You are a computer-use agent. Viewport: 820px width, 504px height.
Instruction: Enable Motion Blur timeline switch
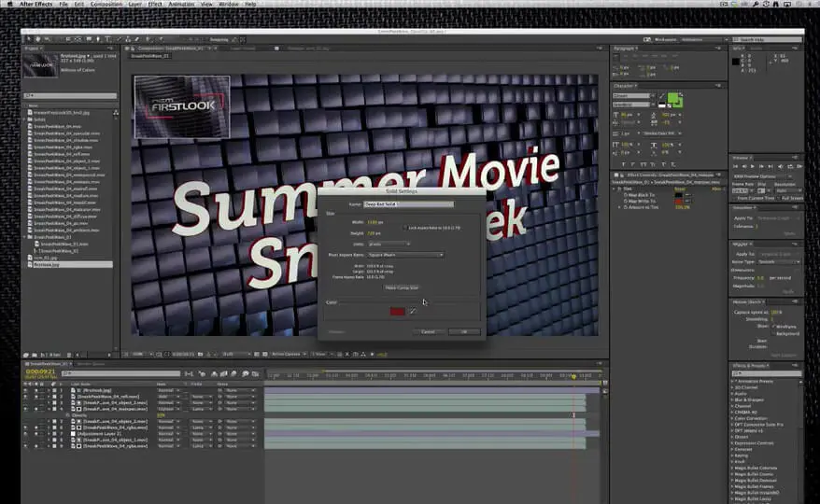pyautogui.click(x=233, y=374)
